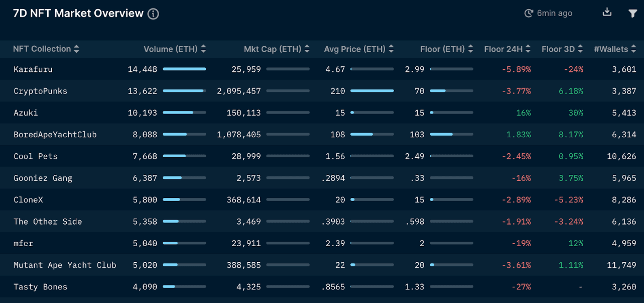
Task: Open the filter funnel icon
Action: (x=632, y=14)
